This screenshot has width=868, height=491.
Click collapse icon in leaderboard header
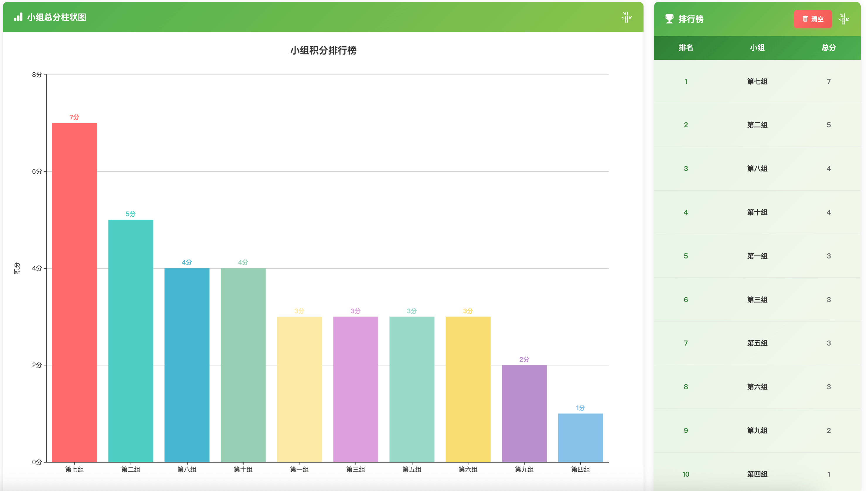pos(843,19)
